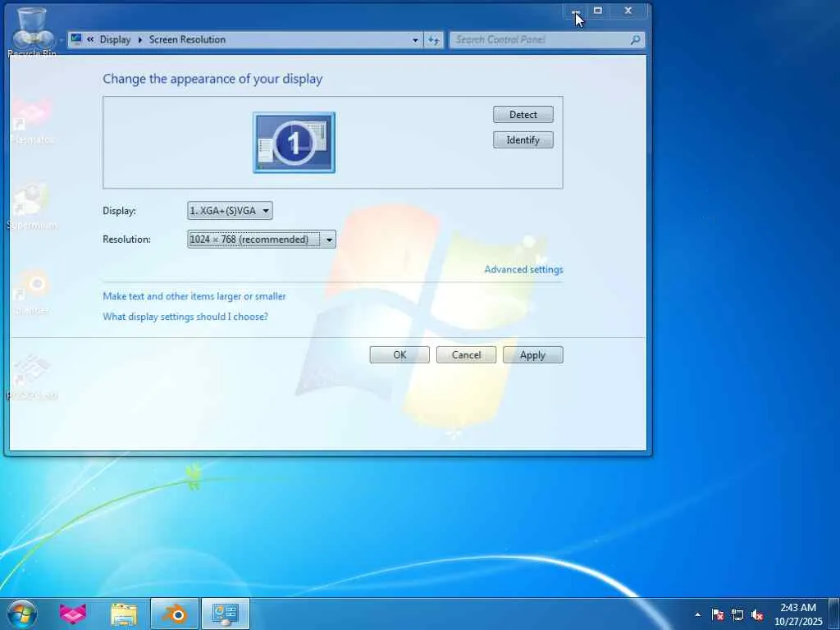Open What display settings should I choose link
The height and width of the screenshot is (630, 840).
pos(185,317)
